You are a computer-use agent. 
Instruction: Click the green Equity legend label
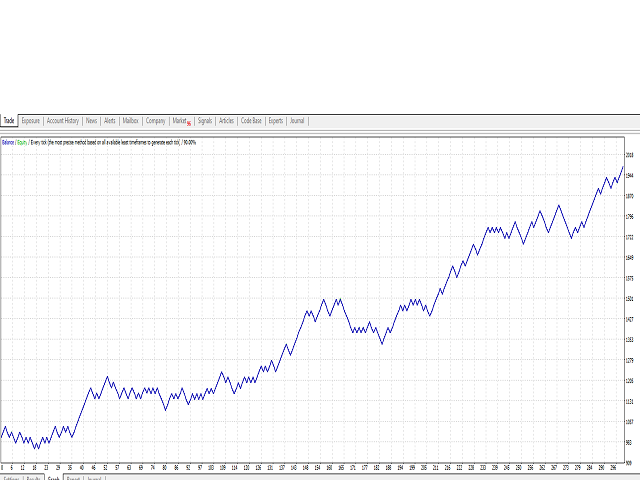coord(22,143)
